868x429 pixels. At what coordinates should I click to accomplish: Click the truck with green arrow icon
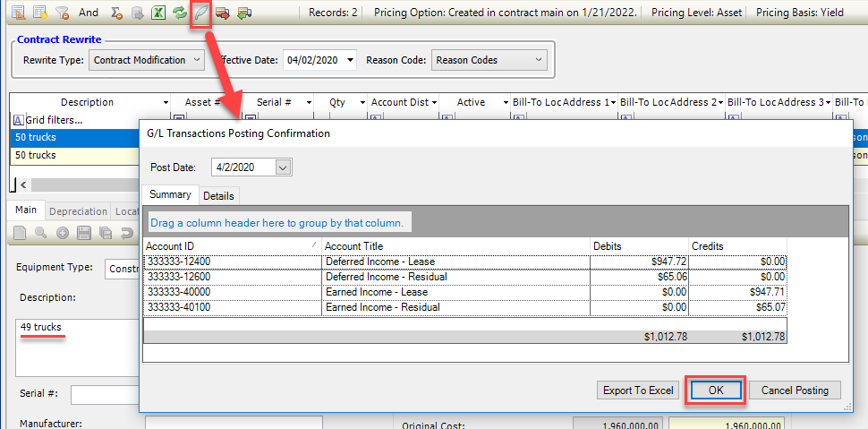coord(244,13)
